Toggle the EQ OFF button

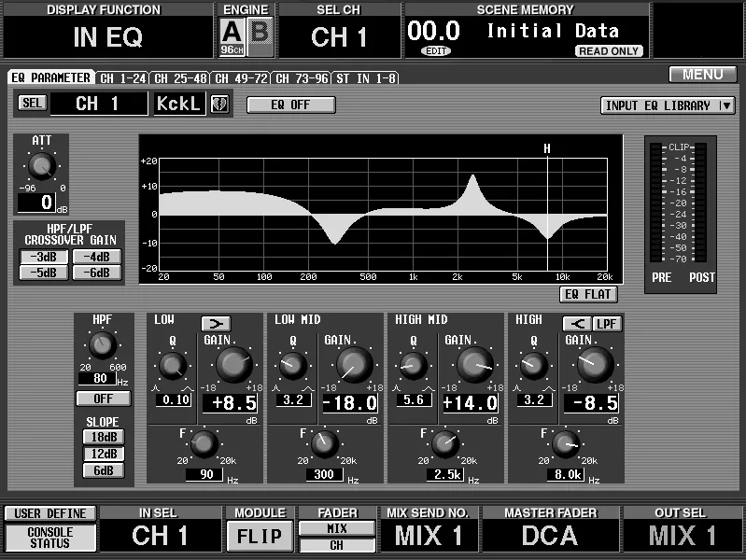290,105
